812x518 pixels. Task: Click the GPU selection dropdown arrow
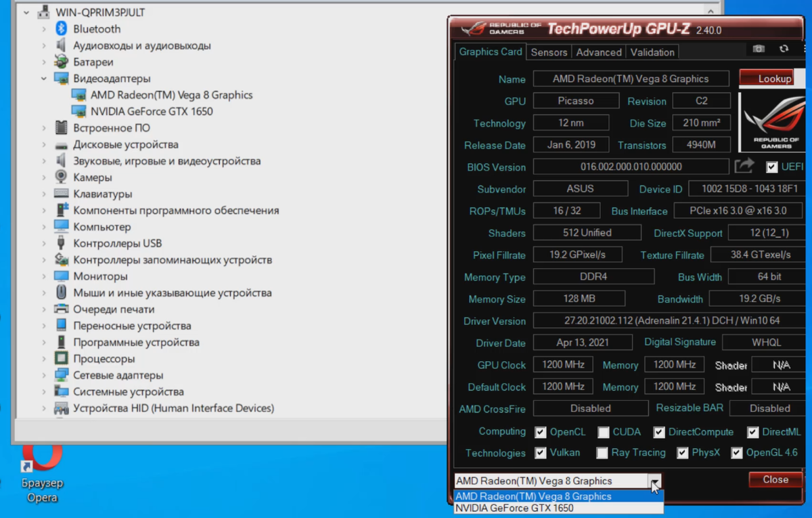tap(655, 481)
